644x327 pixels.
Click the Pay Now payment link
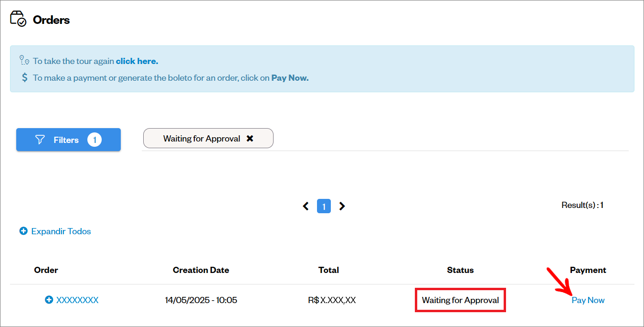coord(588,300)
